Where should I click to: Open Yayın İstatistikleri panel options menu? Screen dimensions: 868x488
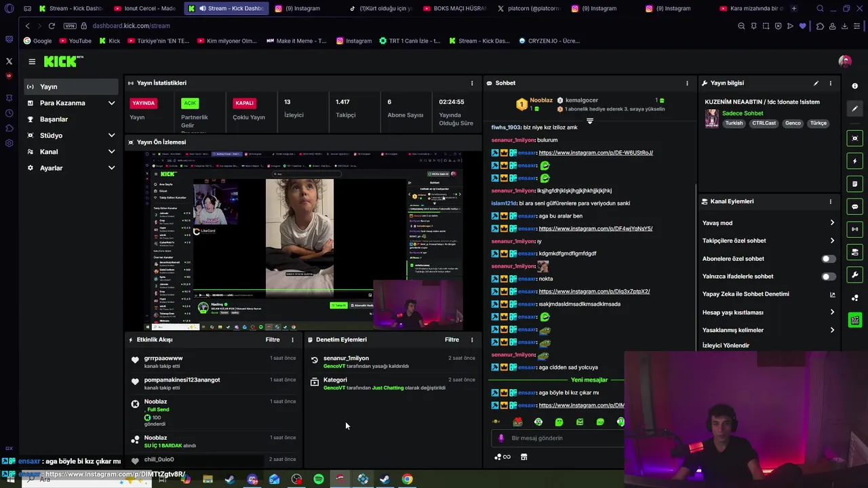coord(472,83)
